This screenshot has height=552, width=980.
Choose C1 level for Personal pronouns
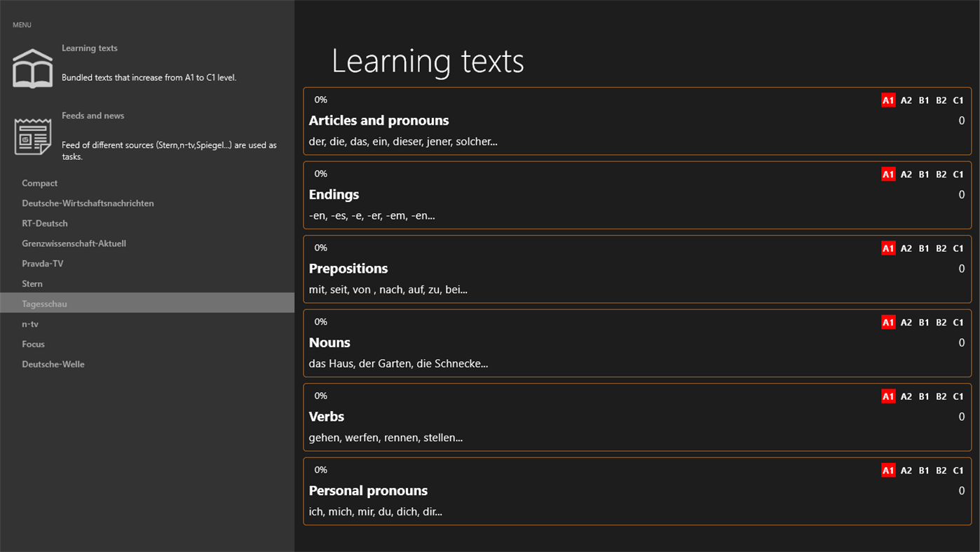click(x=958, y=470)
